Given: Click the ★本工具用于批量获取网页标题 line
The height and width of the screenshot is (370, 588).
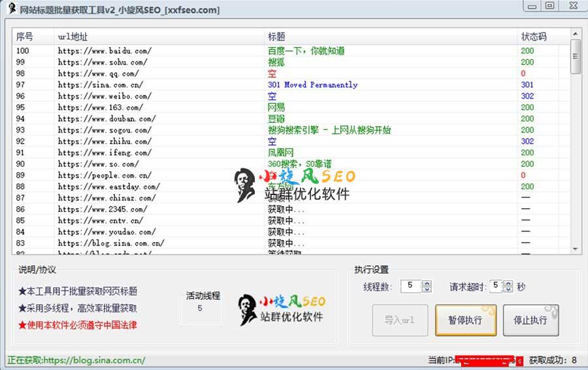Looking at the screenshot, I should point(78,291).
